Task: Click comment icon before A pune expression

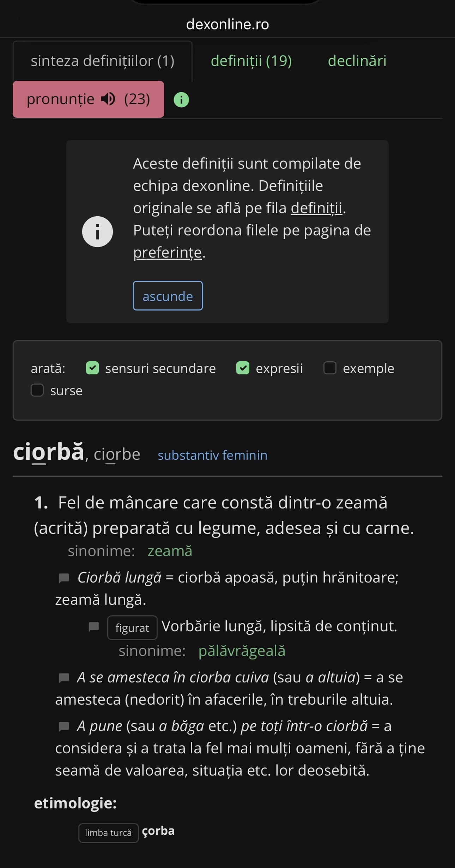Action: pos(64,727)
